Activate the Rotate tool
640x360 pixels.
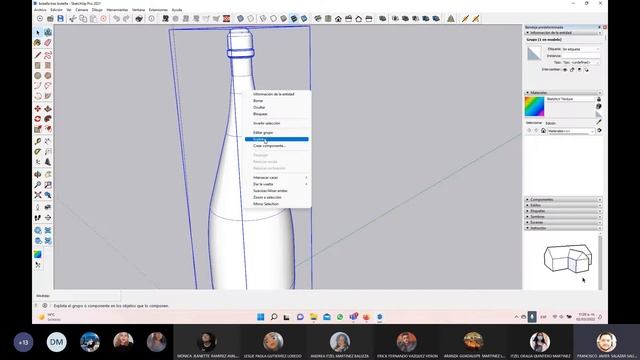(38, 119)
